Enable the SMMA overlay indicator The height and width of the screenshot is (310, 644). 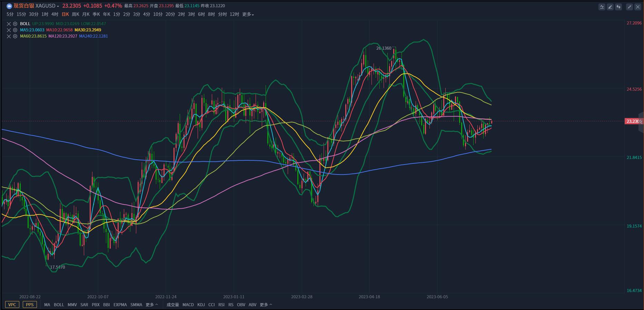(136, 305)
